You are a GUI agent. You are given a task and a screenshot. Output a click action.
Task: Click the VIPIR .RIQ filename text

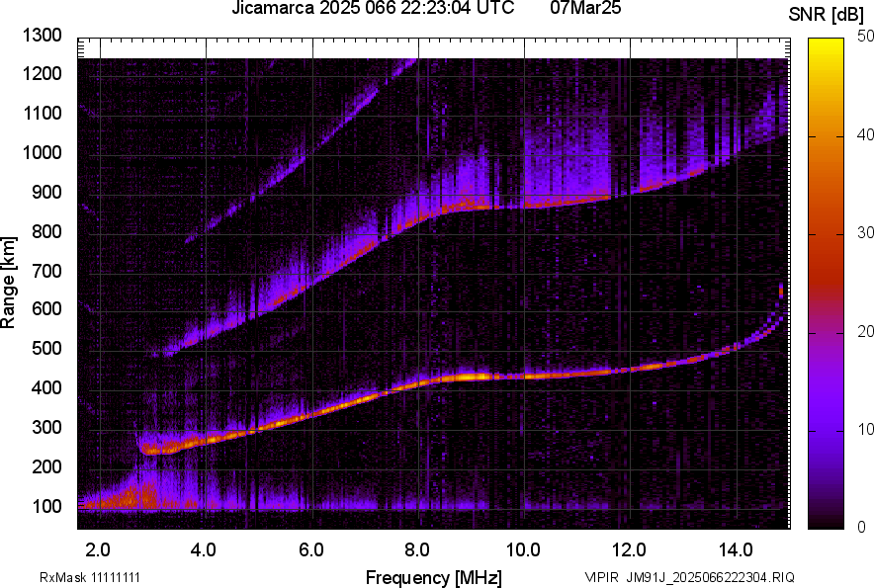[688, 577]
